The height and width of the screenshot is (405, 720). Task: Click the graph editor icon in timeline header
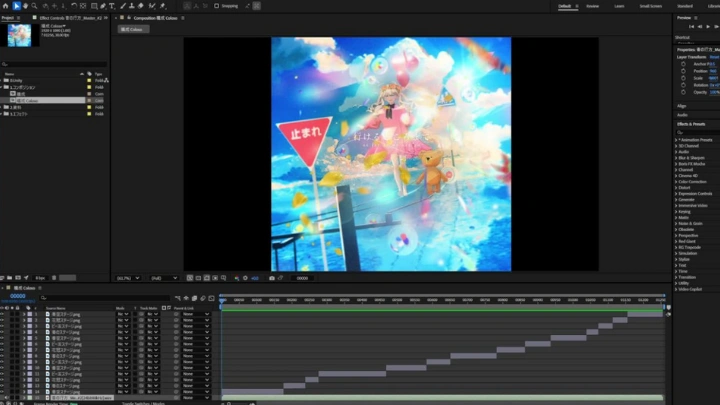(211, 298)
